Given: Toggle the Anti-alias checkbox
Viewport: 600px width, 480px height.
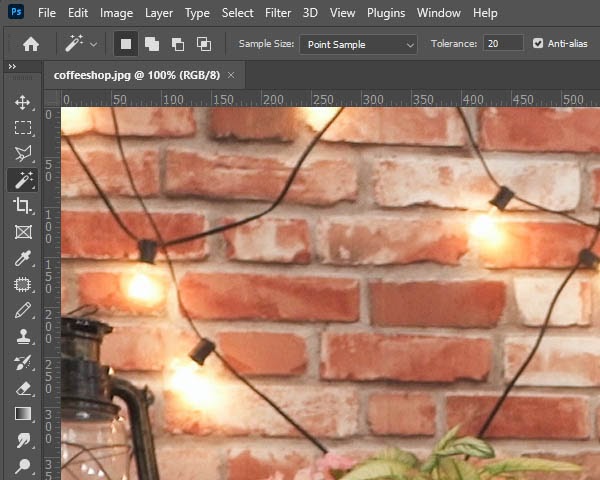Looking at the screenshot, I should click(x=539, y=44).
